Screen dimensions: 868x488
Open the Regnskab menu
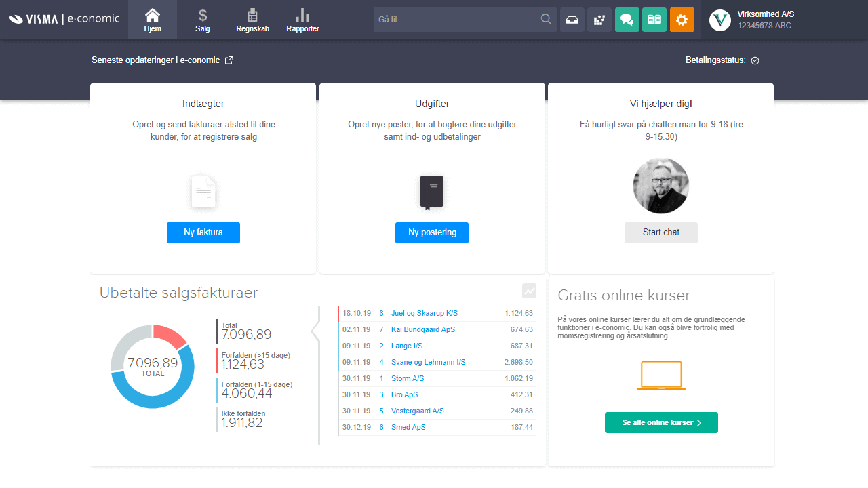[252, 20]
